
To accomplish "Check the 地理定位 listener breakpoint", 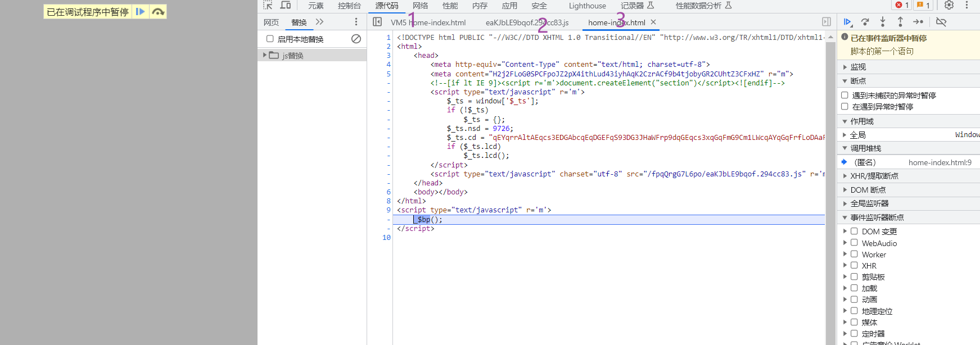I will [x=854, y=311].
